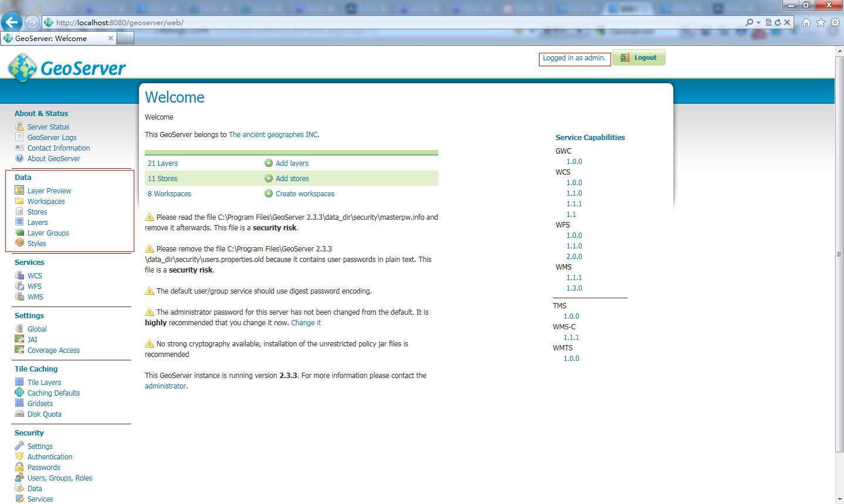Click the WFS service icon
This screenshot has width=844, height=504.
tap(19, 286)
